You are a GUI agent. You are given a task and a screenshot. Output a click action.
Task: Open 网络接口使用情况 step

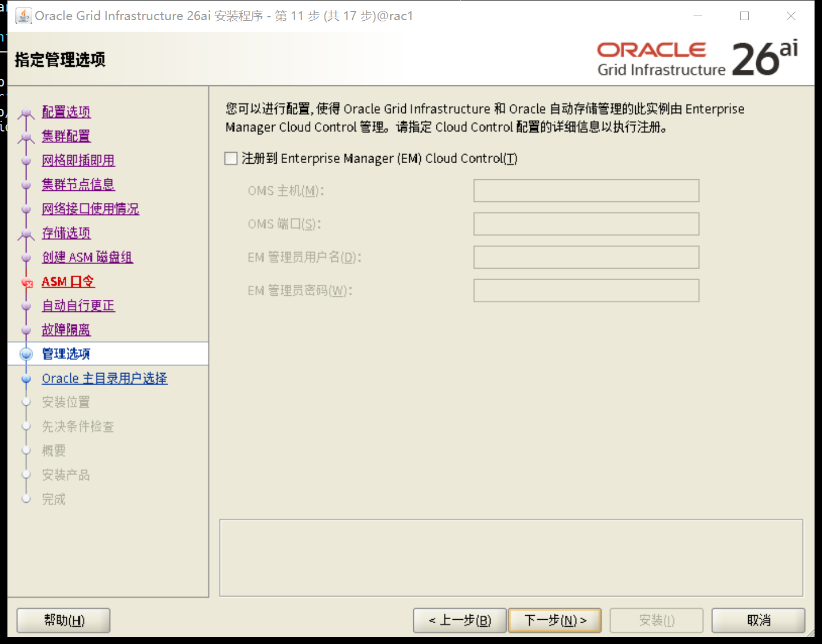(x=91, y=209)
